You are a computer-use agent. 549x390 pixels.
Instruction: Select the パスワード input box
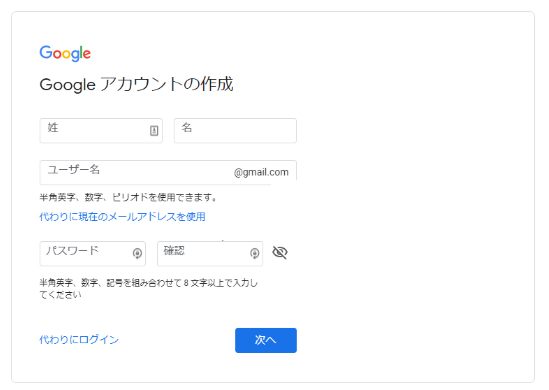click(93, 253)
